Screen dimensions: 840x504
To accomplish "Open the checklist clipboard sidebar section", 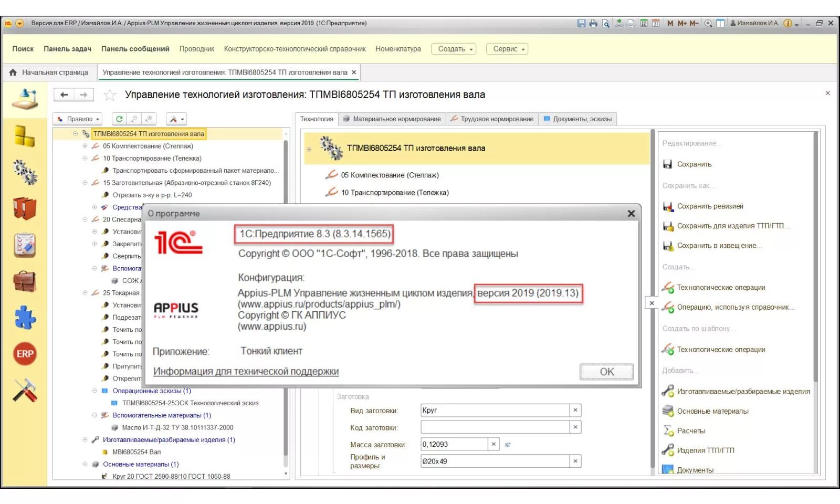I will click(25, 245).
